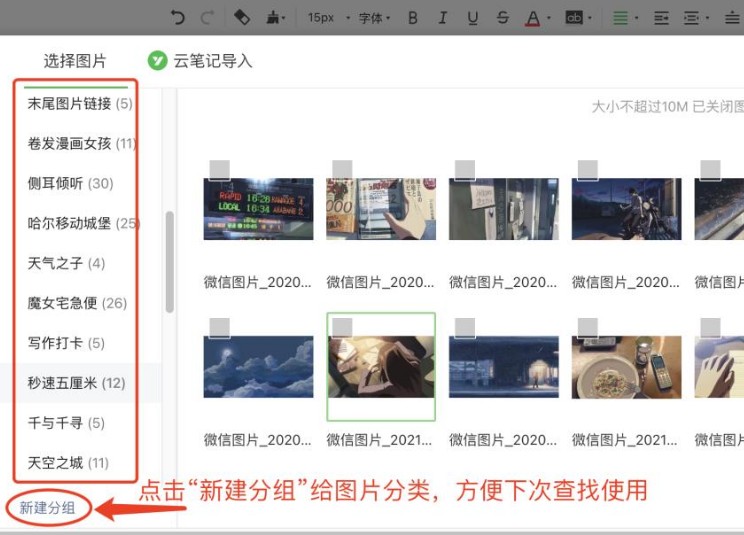Viewport: 744px width, 535px height.
Task: Click the filename under moonlit clouds image
Action: (258, 440)
